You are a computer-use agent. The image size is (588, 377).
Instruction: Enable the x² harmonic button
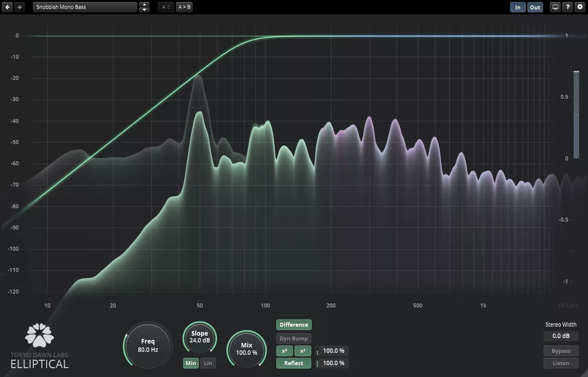click(x=285, y=351)
